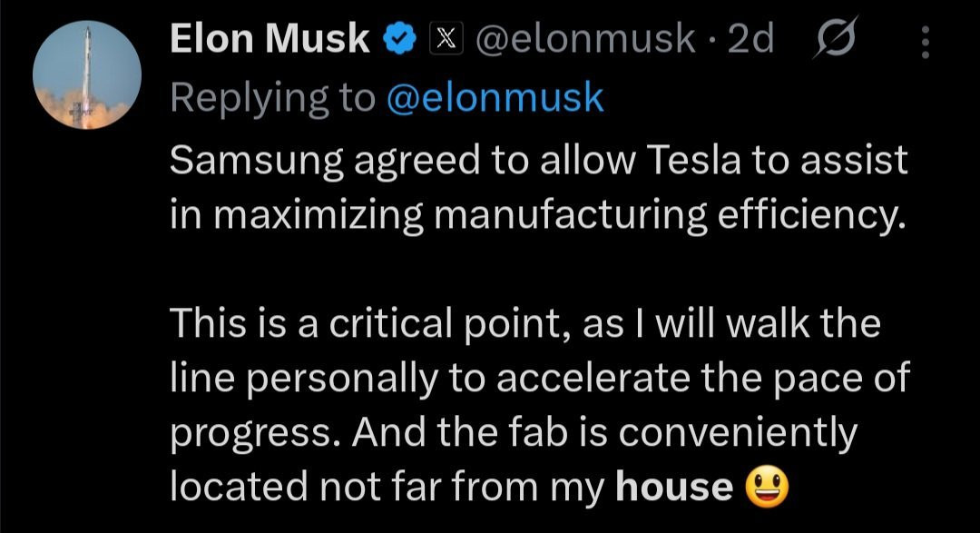Open the Elon Musk display name
980x533 pixels.
(x=269, y=38)
